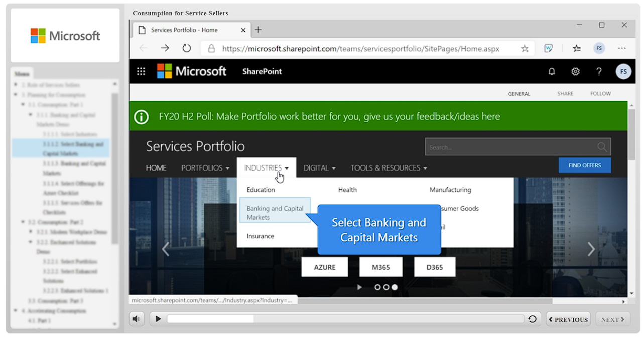Open the DIGITAL dropdown
This screenshot has width=644, height=337.
click(x=319, y=168)
